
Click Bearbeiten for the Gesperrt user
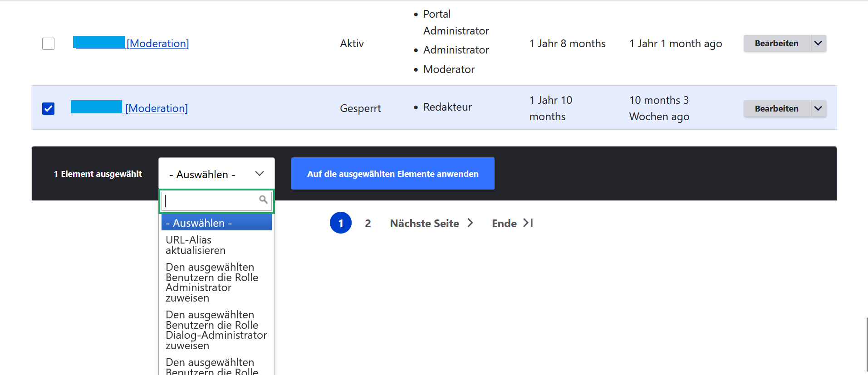pyautogui.click(x=776, y=109)
